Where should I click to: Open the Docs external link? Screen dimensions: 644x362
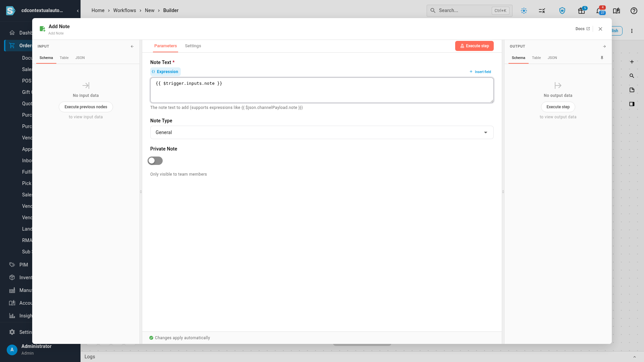582,29
